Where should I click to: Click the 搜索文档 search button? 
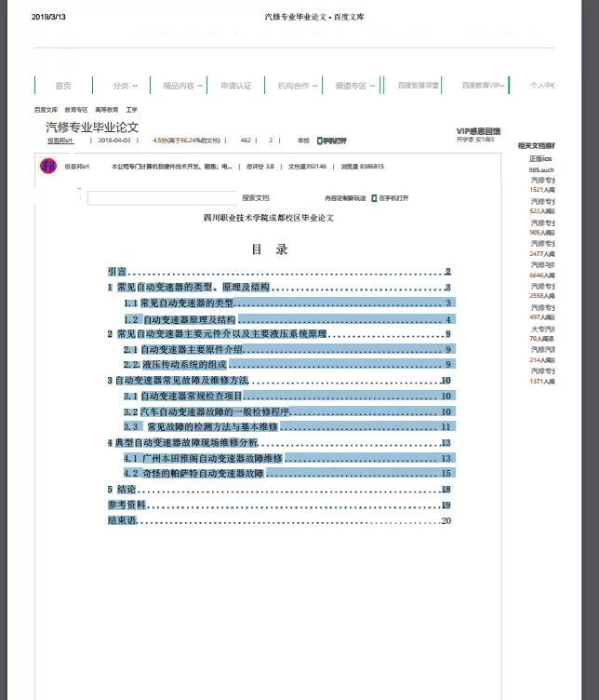coord(256,197)
